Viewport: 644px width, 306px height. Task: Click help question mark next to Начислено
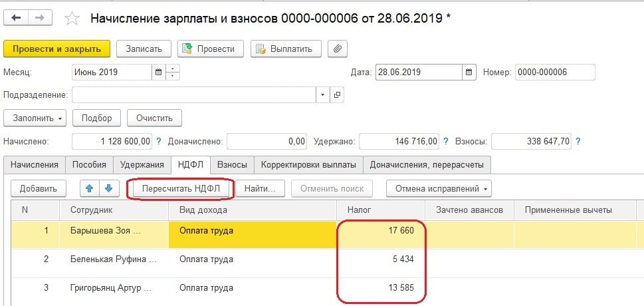[x=160, y=141]
